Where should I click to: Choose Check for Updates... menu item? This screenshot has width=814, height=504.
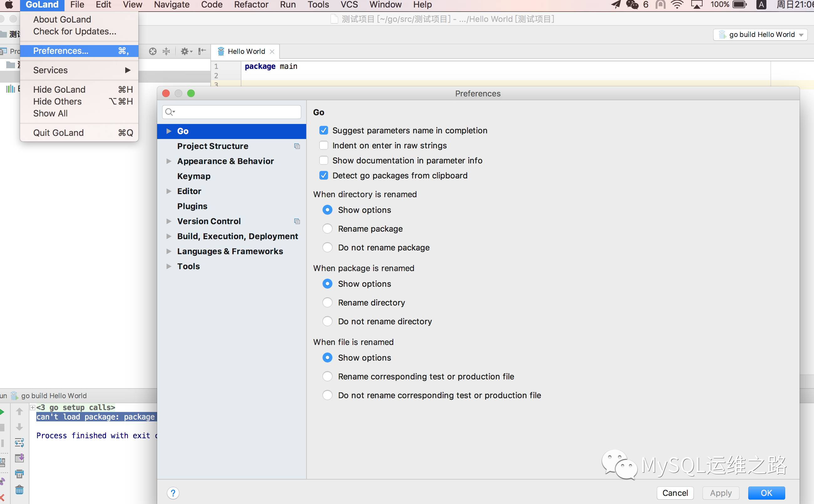79,32
